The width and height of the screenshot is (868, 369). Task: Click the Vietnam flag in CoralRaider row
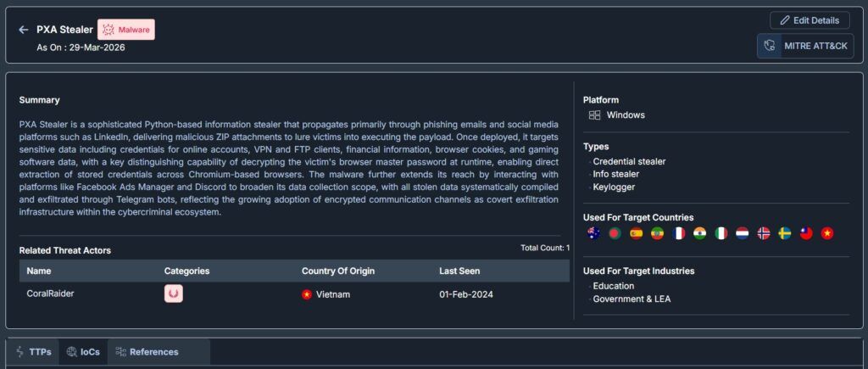(x=307, y=294)
